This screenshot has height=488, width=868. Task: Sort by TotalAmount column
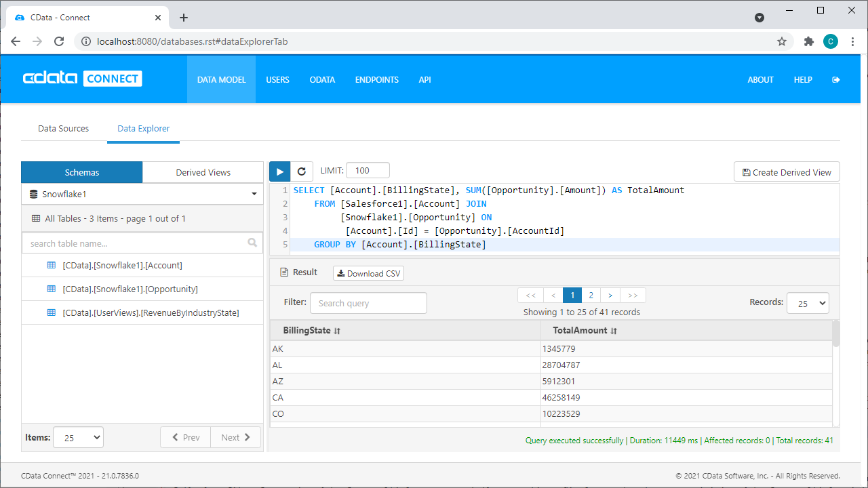(x=585, y=331)
